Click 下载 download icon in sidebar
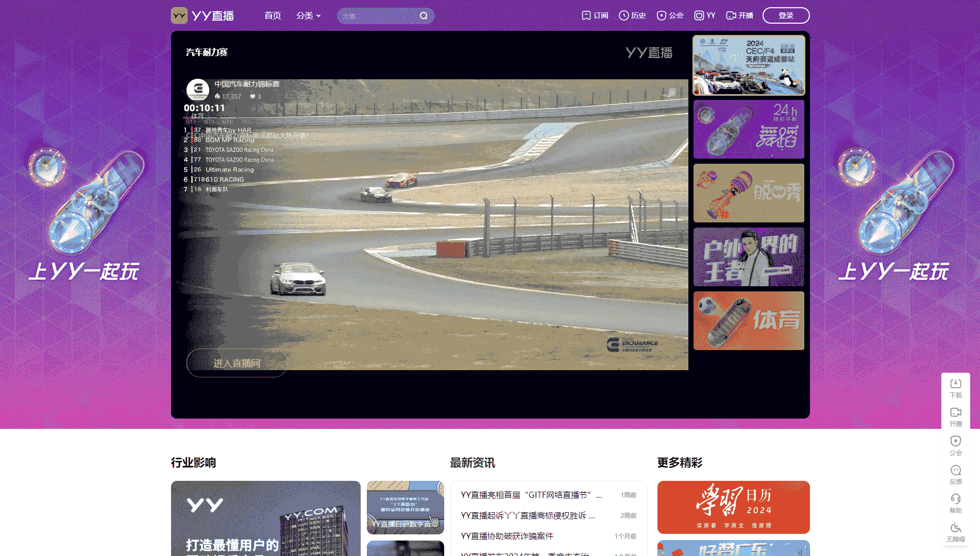 click(x=956, y=384)
